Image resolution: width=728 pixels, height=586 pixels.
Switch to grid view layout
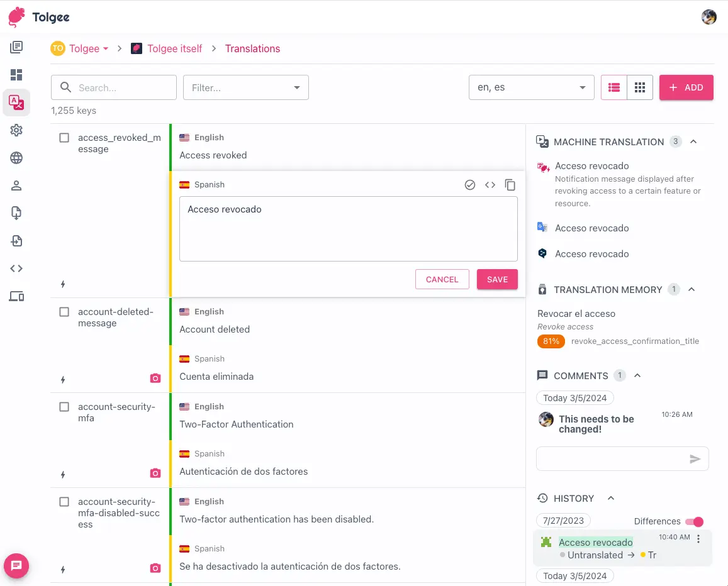[x=640, y=87]
